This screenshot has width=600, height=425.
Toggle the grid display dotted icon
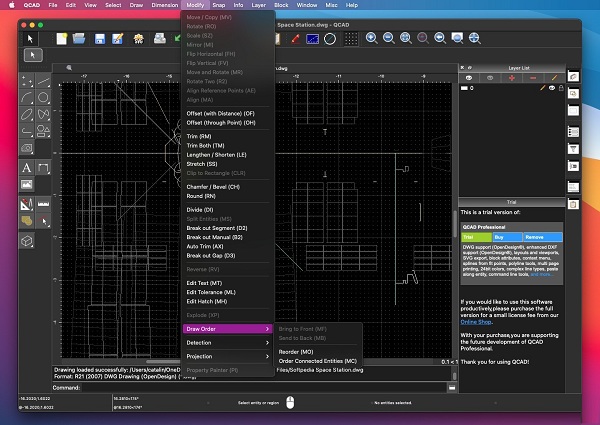pos(351,39)
